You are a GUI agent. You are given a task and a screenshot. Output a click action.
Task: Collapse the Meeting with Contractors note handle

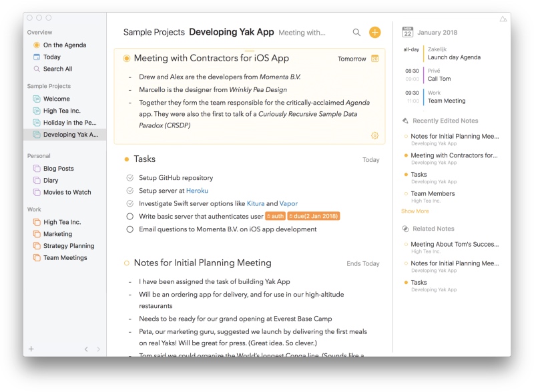tap(249, 51)
